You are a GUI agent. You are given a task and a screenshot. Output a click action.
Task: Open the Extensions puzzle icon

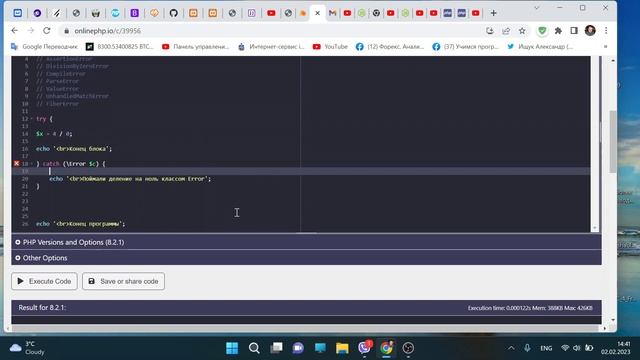click(x=558, y=31)
